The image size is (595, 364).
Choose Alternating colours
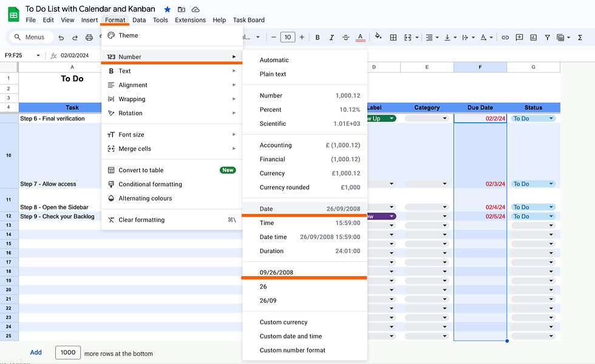(x=172, y=198)
